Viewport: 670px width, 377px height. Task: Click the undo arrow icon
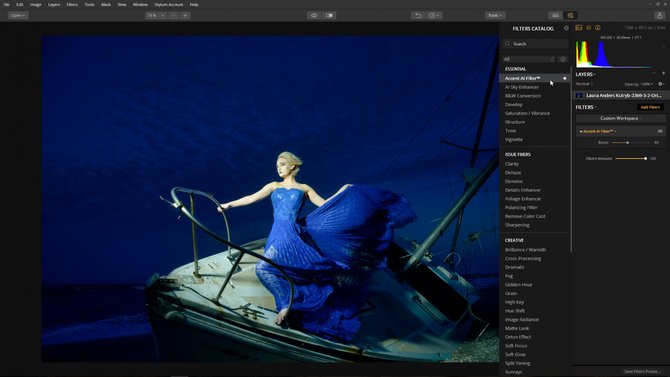418,15
